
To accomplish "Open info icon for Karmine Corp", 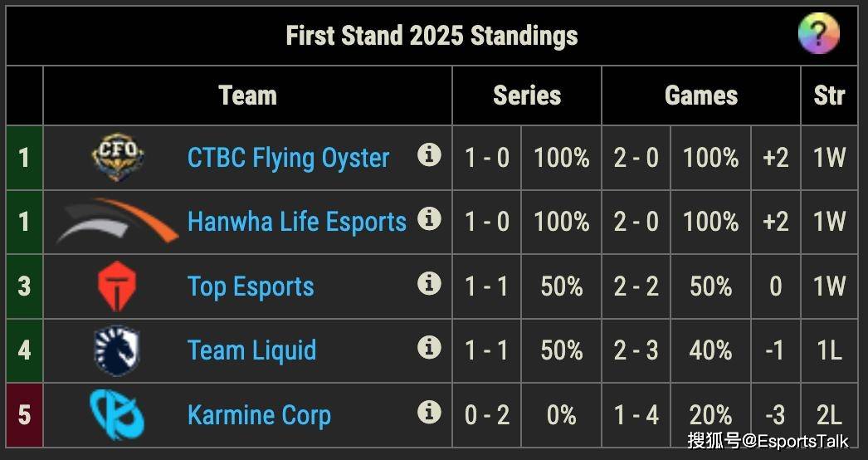I will [x=429, y=413].
